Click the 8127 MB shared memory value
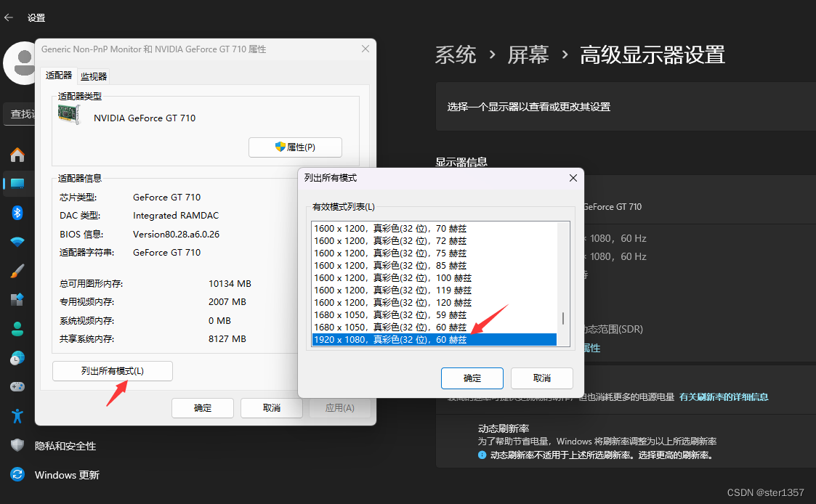Image resolution: width=816 pixels, height=504 pixels. coord(227,338)
